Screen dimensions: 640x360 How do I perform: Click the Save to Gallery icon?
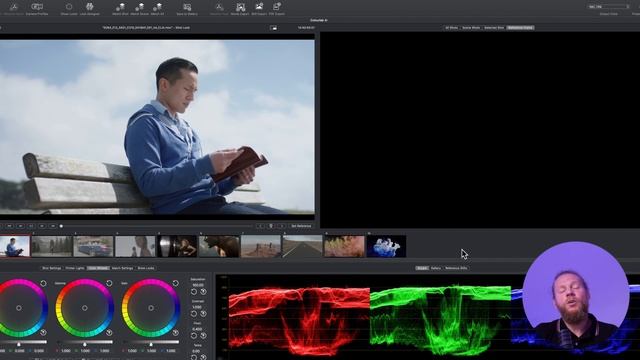click(x=187, y=7)
